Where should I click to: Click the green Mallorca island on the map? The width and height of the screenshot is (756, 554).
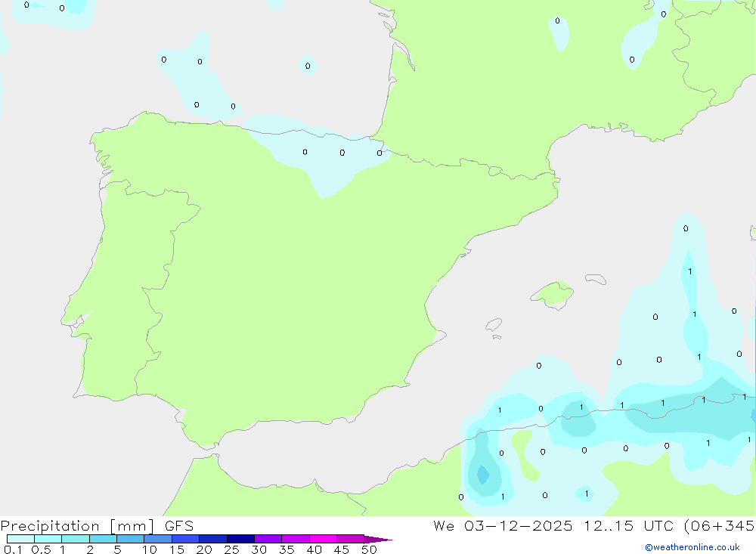click(x=553, y=294)
